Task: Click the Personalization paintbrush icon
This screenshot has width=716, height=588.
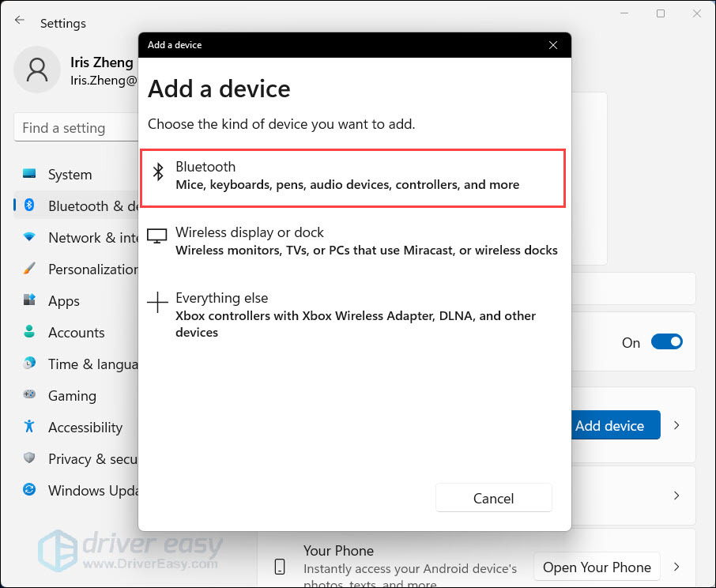Action: (x=30, y=269)
